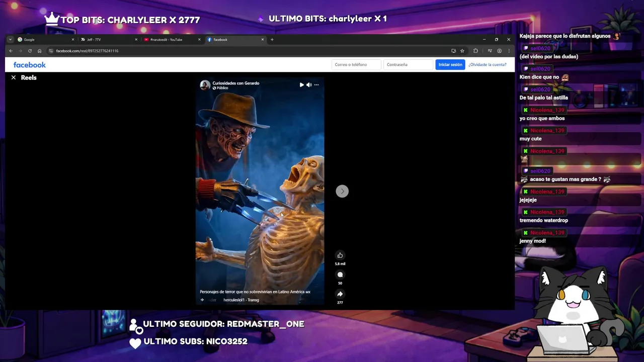Close the Jeff - 7TV tab

coord(136,40)
